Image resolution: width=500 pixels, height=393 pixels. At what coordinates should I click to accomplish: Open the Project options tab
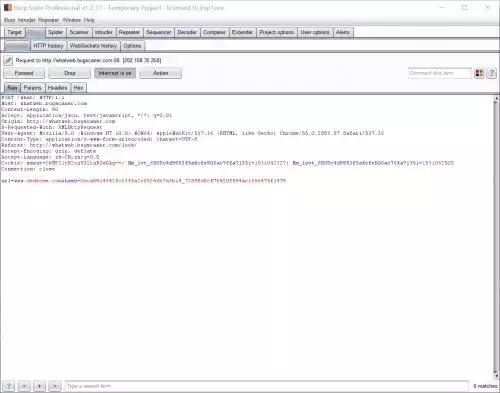pos(277,32)
